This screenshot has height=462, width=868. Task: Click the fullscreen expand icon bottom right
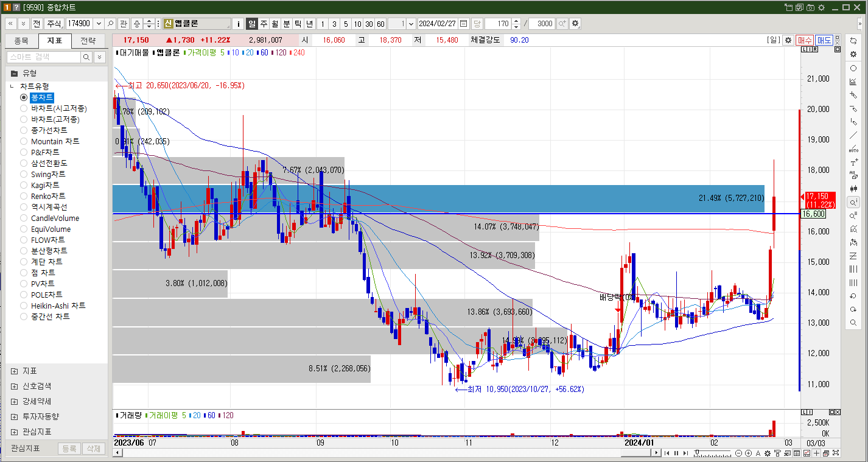[836, 453]
